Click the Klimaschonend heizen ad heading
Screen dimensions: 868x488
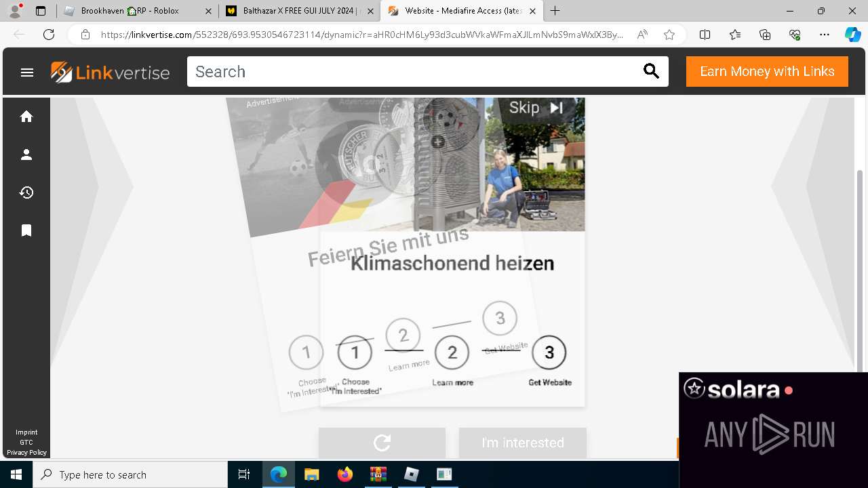coord(452,263)
